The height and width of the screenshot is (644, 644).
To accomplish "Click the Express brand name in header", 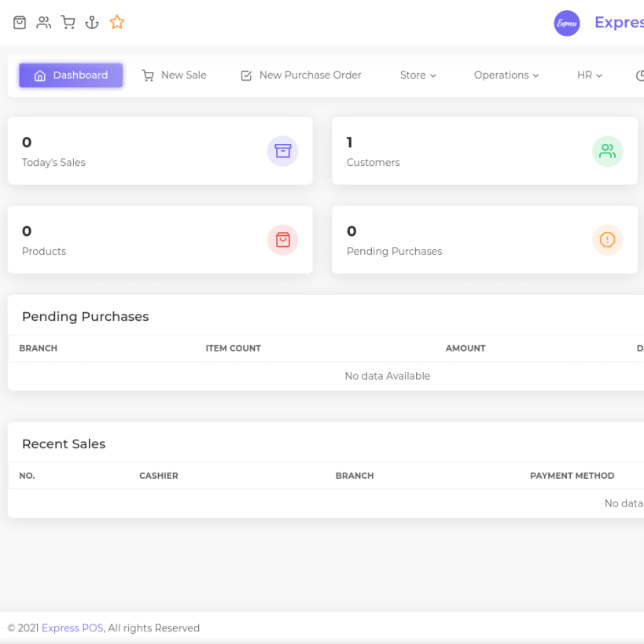I will point(619,22).
